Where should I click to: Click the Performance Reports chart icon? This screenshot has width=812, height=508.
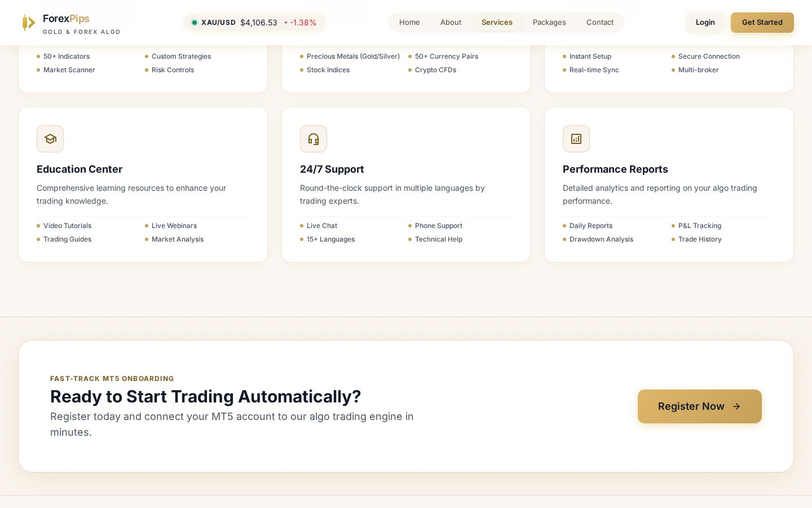[576, 139]
